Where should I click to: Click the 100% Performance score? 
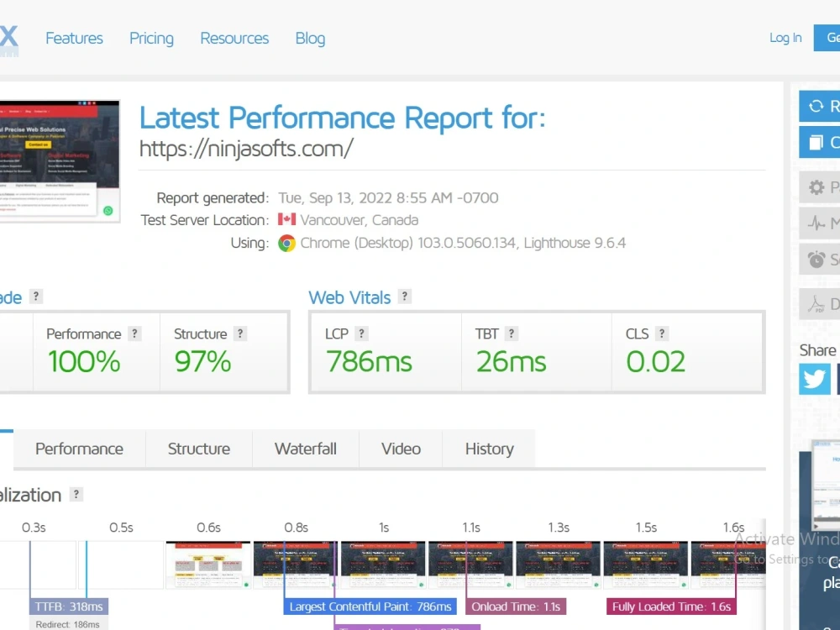tap(84, 361)
